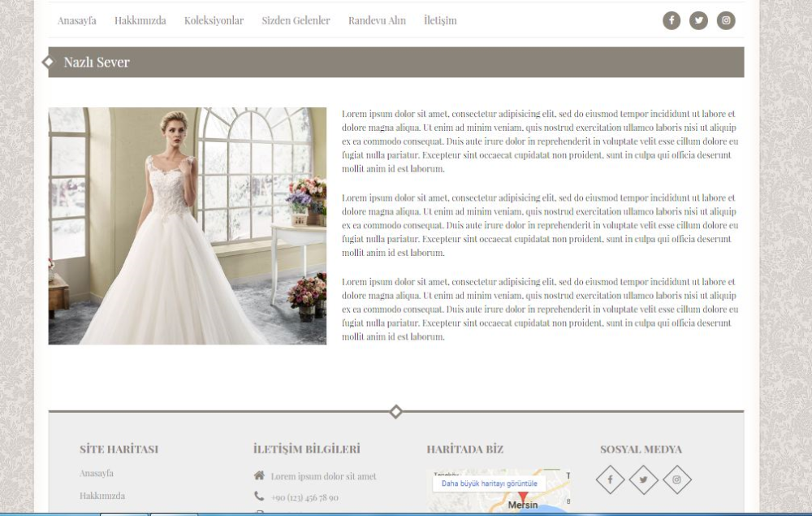Image resolution: width=812 pixels, height=516 pixels.
Task: Click the 'Nazlı Sever' page title
Action: tap(97, 63)
